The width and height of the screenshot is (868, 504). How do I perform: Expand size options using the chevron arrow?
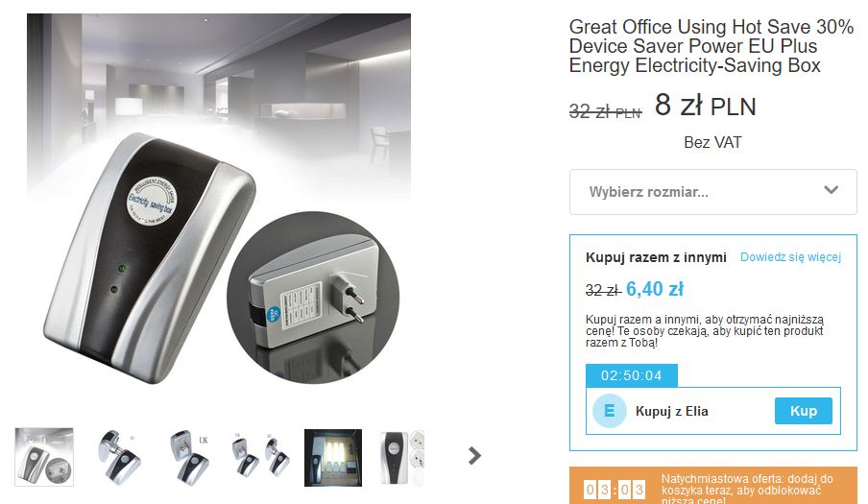point(831,190)
